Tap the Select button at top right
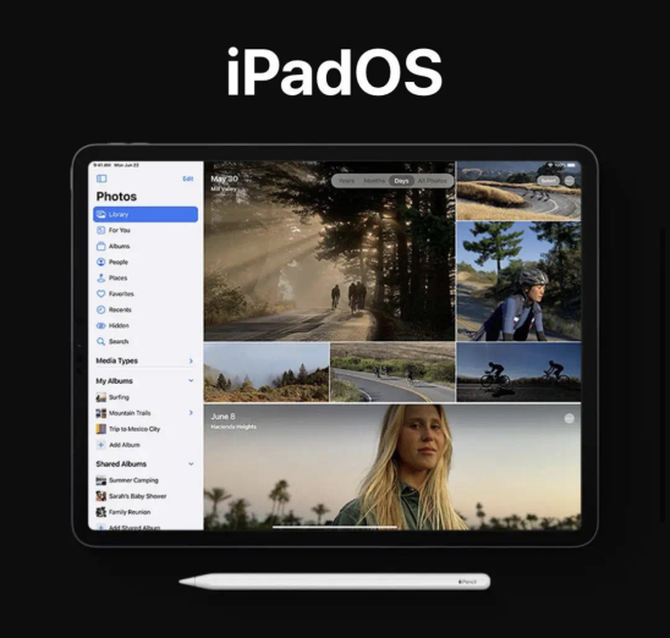670x638 pixels. tap(548, 181)
